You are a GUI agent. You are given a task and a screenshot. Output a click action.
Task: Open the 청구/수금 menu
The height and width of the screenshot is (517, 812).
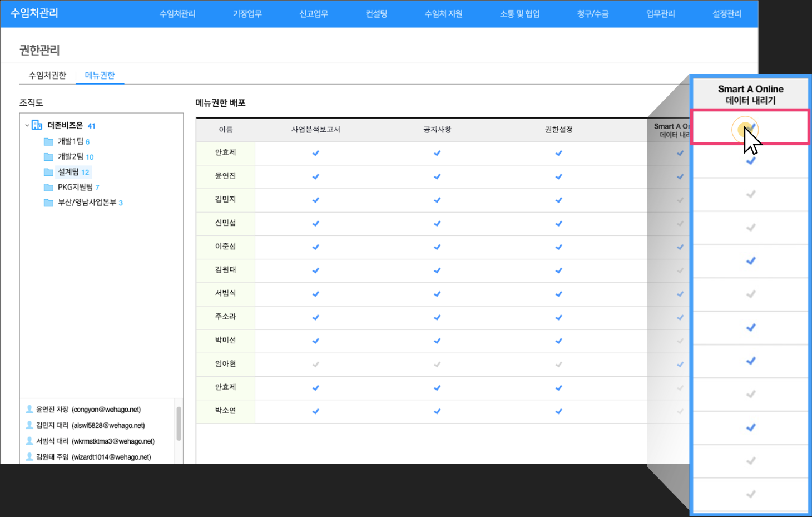pyautogui.click(x=593, y=14)
